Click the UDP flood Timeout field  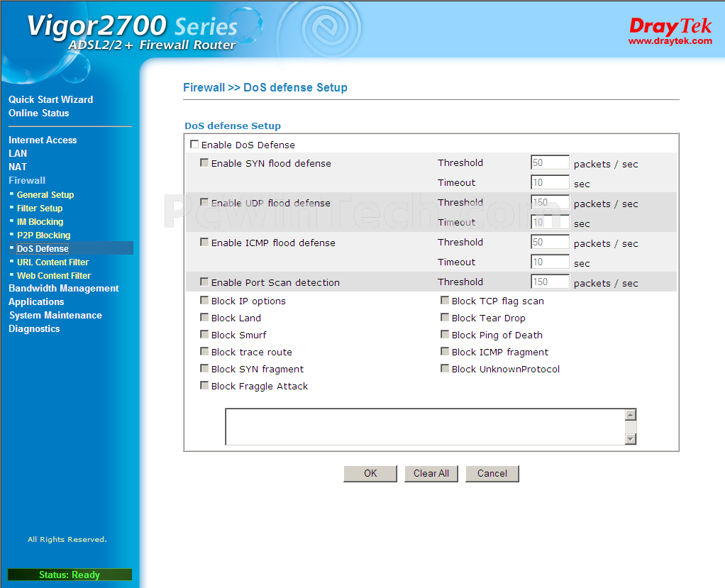tap(550, 222)
